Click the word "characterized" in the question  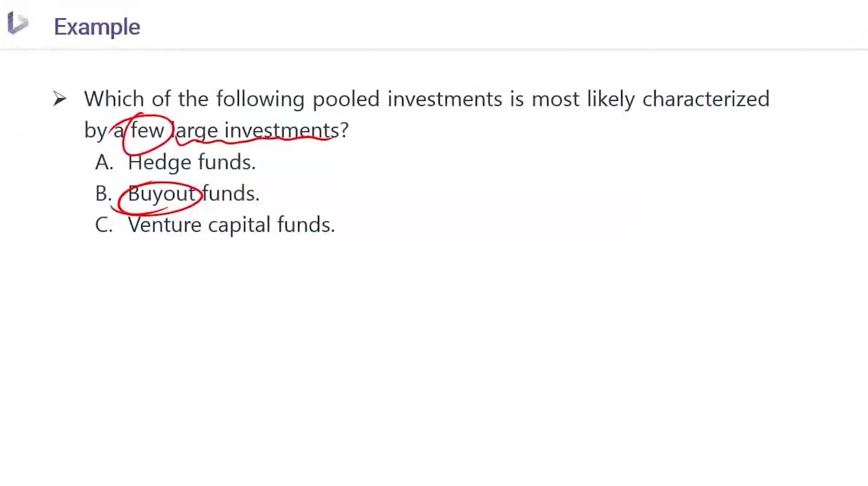706,99
